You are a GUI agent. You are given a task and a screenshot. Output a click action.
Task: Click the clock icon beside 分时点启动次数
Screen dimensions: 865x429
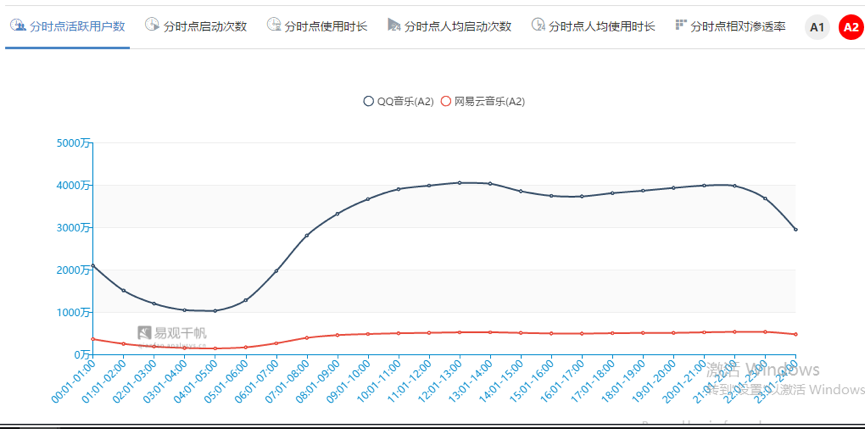click(x=152, y=25)
